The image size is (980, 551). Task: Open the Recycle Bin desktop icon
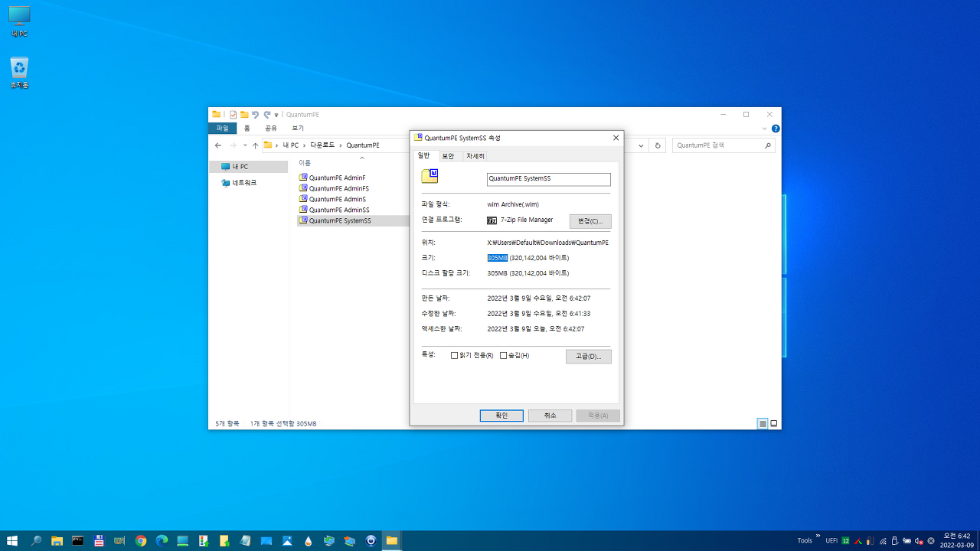pyautogui.click(x=19, y=72)
